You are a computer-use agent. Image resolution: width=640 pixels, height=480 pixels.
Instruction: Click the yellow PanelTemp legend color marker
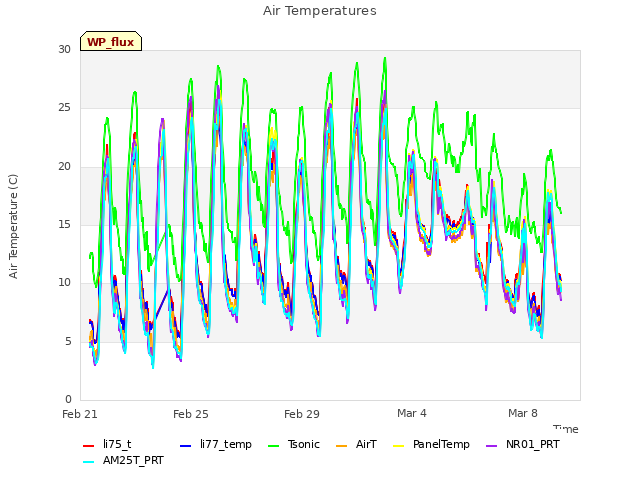point(399,446)
